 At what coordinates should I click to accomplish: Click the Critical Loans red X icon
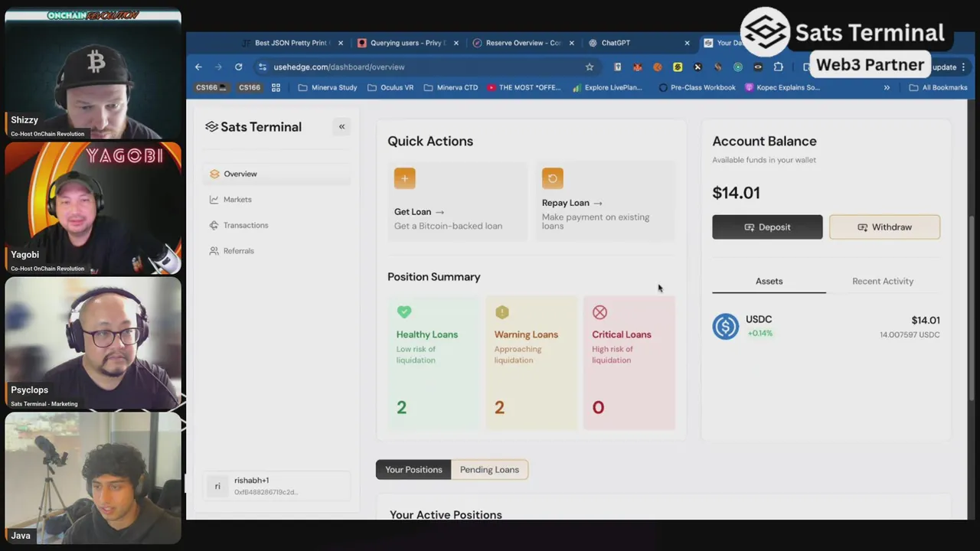(599, 312)
